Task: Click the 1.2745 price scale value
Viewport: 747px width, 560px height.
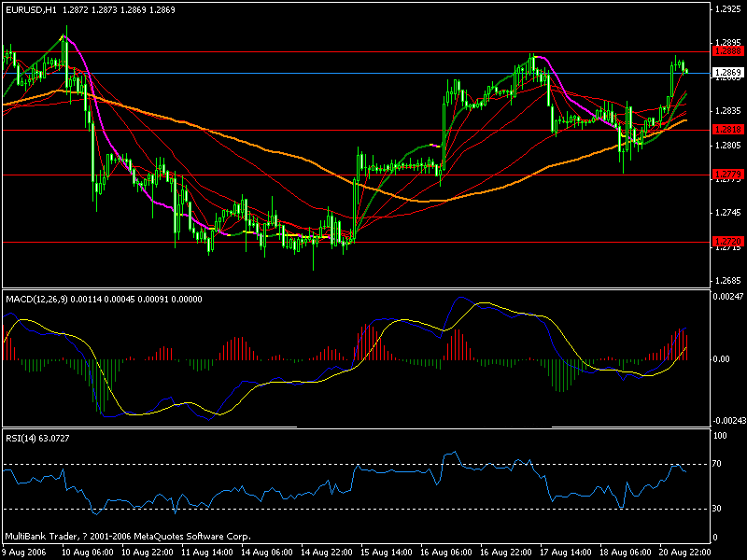Action: [x=728, y=213]
